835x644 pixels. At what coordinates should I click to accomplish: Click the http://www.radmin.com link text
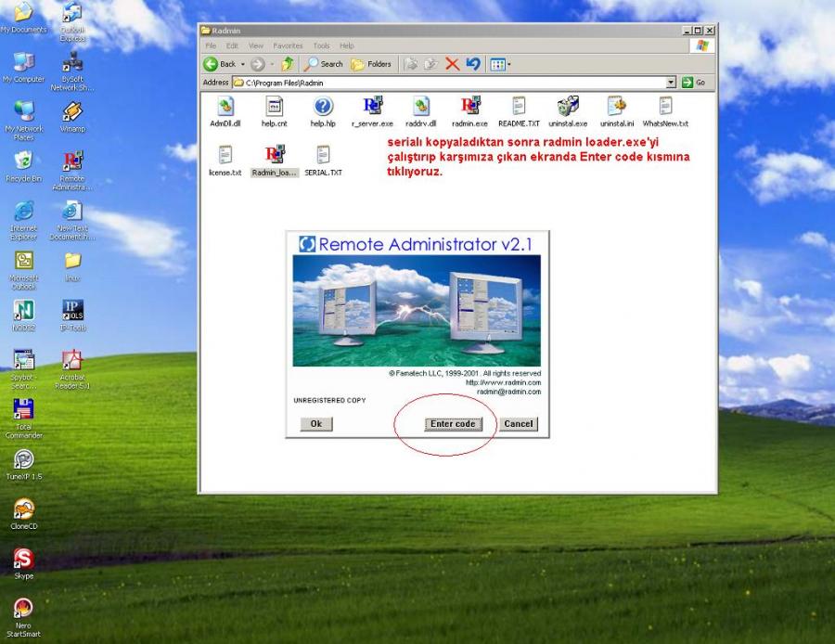(x=503, y=382)
